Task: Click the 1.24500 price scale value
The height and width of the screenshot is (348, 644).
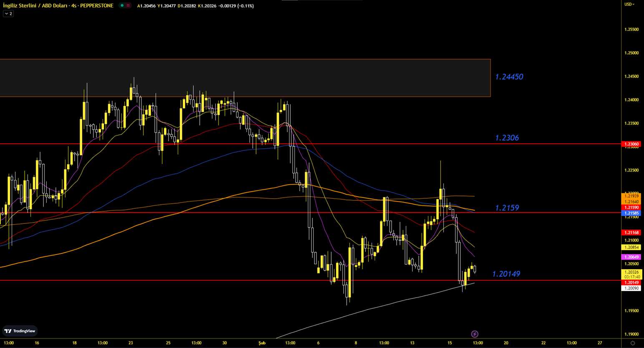Action: (631, 77)
